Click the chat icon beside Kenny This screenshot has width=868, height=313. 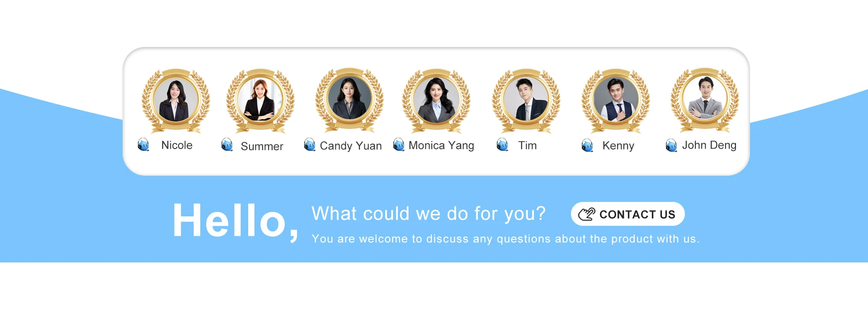[587, 145]
